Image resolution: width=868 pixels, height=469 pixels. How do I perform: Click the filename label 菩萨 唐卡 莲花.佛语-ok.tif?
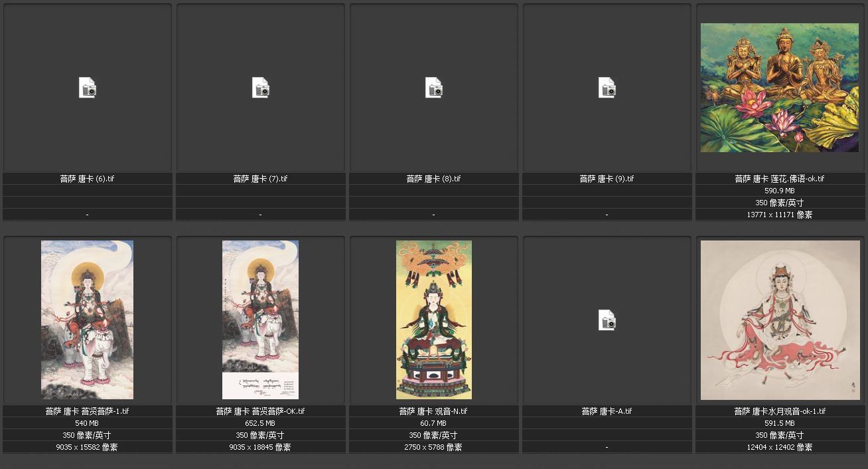(780, 179)
